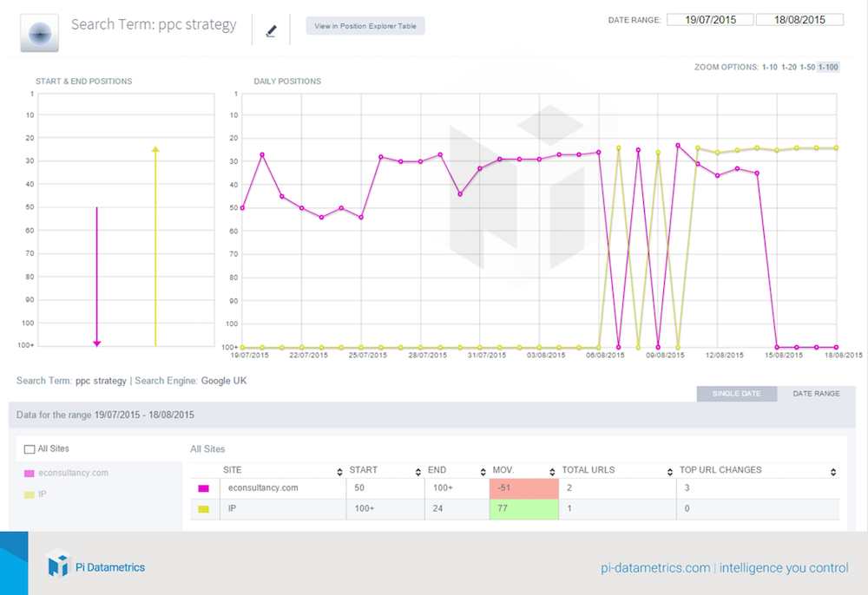Click the magenta econsultancy.com table swatch

203,488
